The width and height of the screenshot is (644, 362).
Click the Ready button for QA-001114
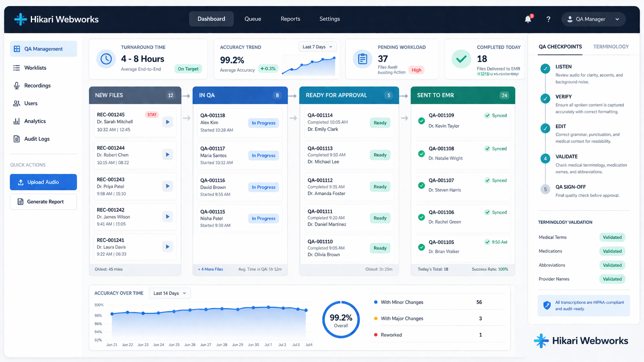(380, 123)
